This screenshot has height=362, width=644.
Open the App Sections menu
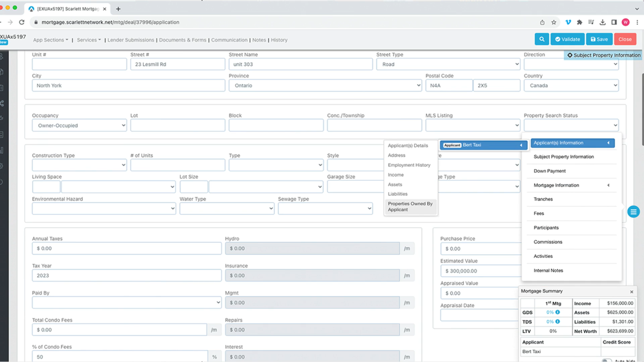tap(50, 40)
